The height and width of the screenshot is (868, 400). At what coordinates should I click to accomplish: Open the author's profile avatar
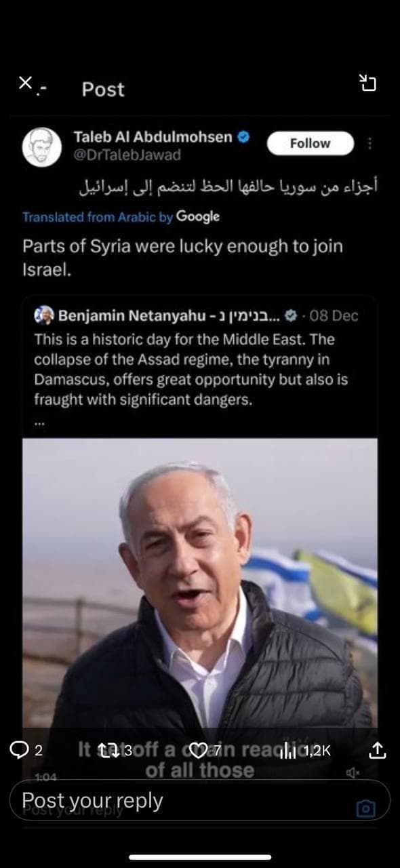click(42, 146)
